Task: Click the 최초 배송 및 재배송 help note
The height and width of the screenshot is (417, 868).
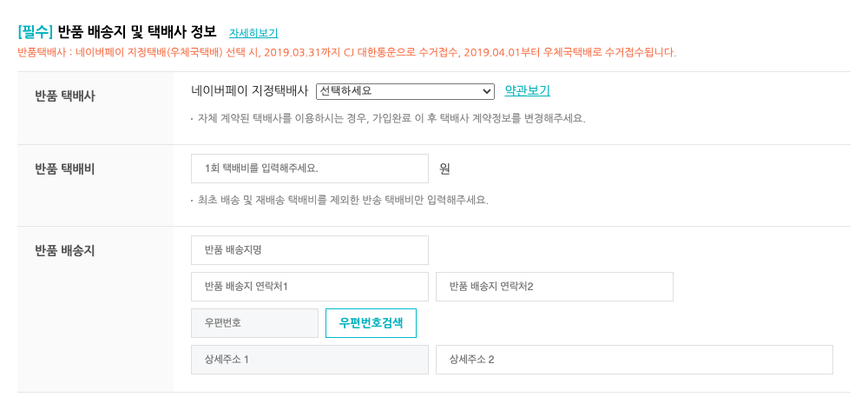Action: coord(342,200)
